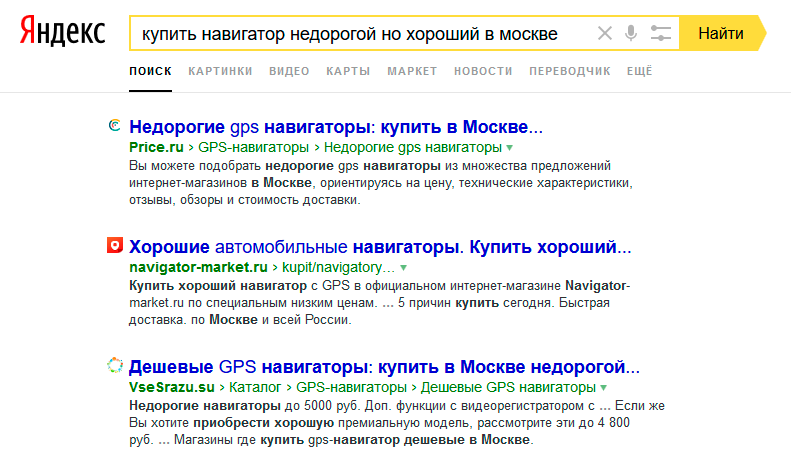
Task: Switch to the Картинки tab
Action: tap(220, 71)
